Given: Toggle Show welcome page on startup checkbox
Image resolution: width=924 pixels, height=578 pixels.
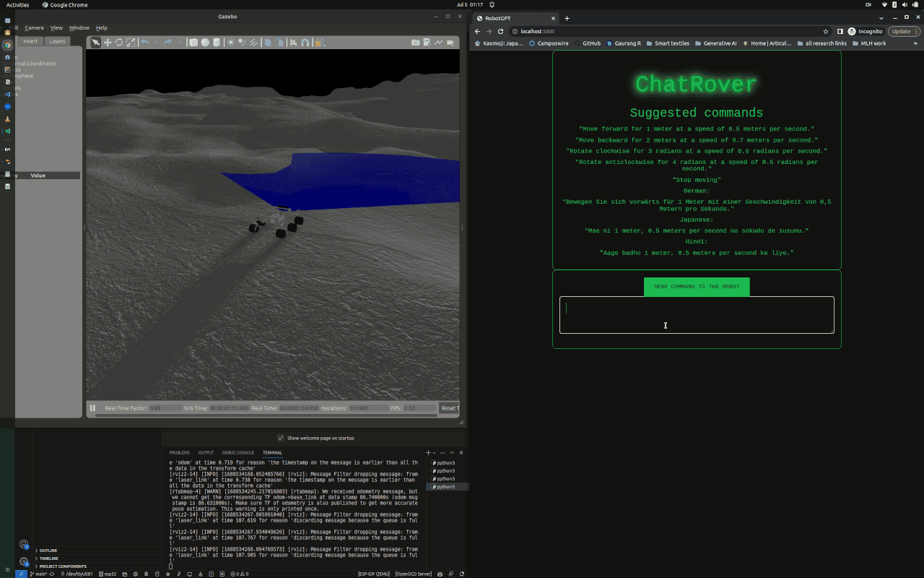Looking at the screenshot, I should tap(281, 438).
